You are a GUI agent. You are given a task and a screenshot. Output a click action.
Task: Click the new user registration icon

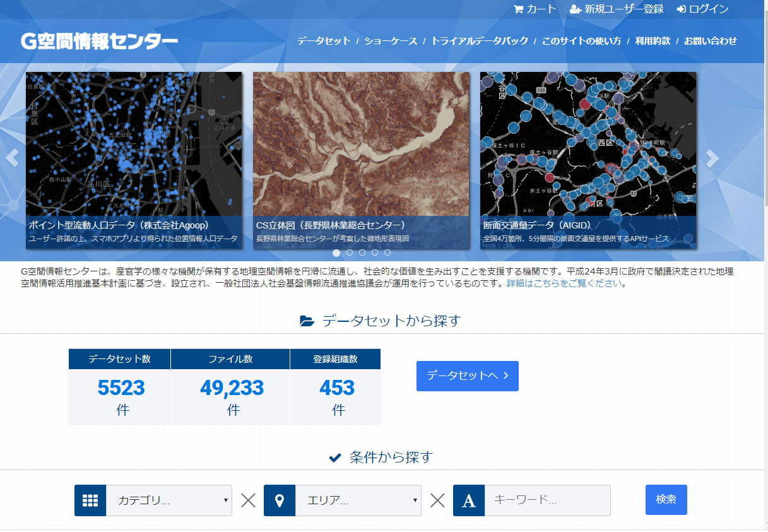tap(575, 9)
